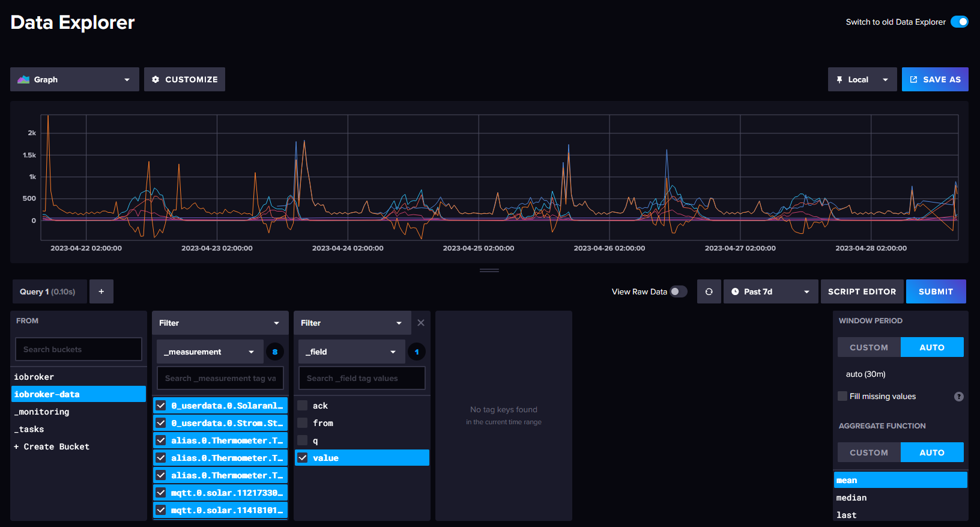This screenshot has height=527, width=980.
Task: Uncheck the mqtt.0.solar.11217330 measurement
Action: (161, 493)
